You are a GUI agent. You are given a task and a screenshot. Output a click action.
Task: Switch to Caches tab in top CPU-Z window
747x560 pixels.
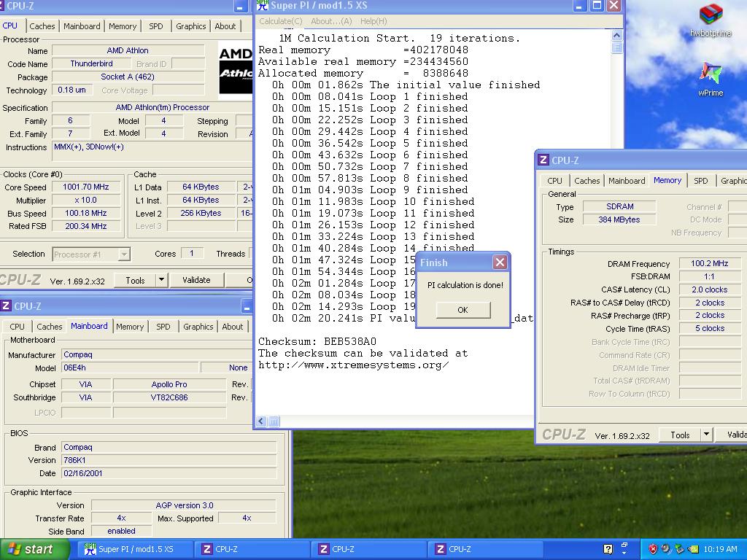(x=42, y=26)
